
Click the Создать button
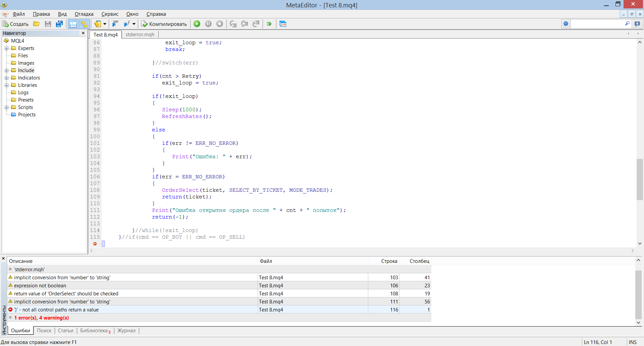click(x=15, y=24)
